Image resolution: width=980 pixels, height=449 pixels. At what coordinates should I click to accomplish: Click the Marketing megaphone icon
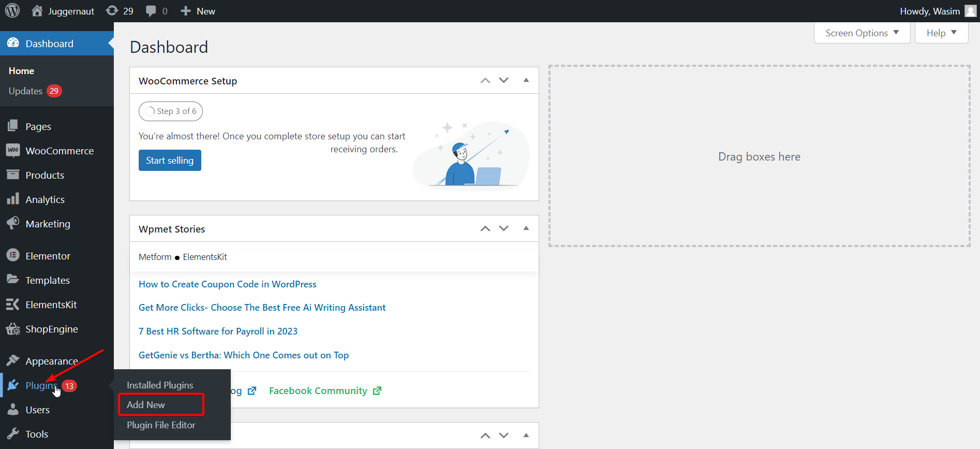pos(13,223)
